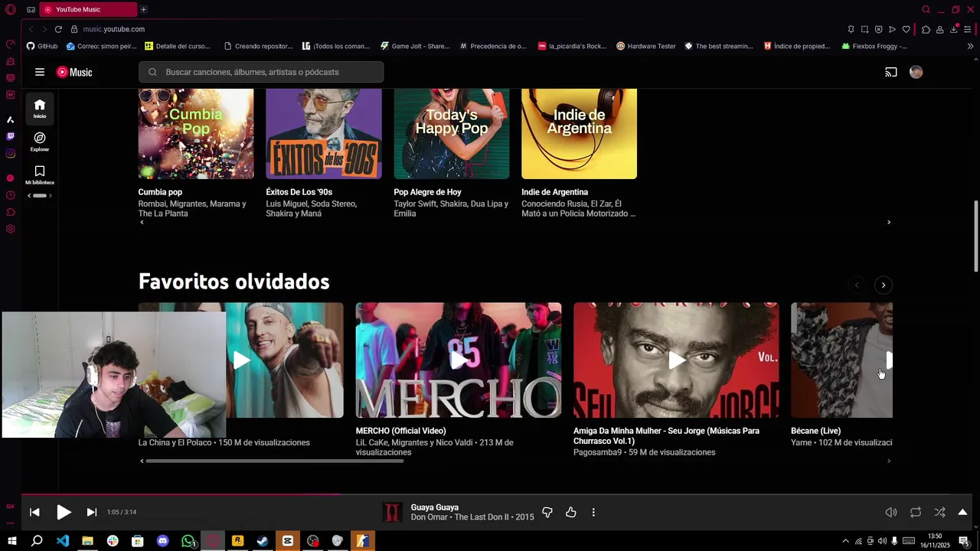980x551 pixels.
Task: Go back in browser history
Action: click(31, 29)
